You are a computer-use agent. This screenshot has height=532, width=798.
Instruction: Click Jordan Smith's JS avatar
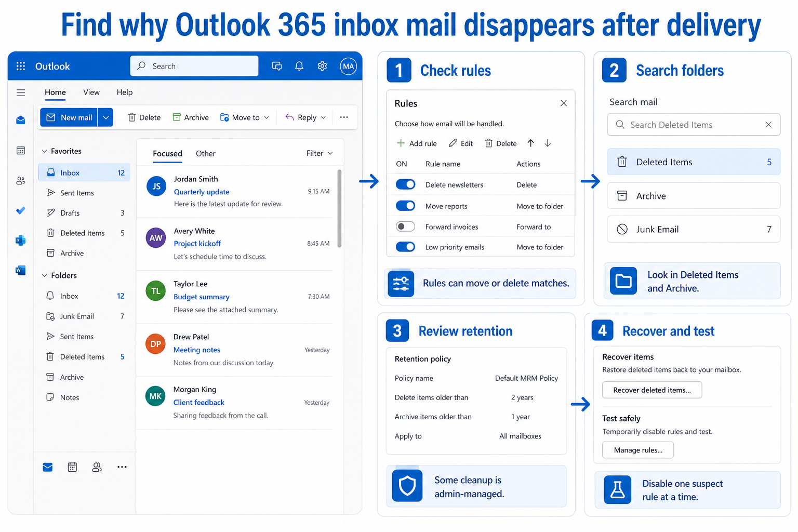click(x=156, y=186)
